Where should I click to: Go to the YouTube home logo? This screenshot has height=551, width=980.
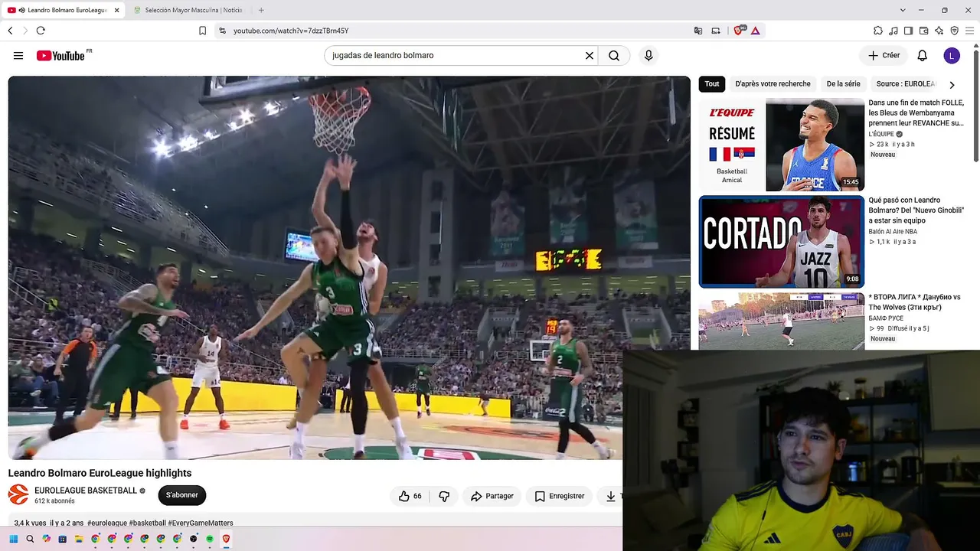[x=60, y=56]
